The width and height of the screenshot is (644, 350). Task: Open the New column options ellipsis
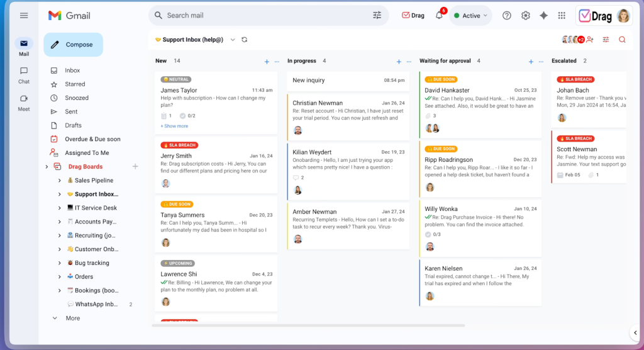(277, 61)
